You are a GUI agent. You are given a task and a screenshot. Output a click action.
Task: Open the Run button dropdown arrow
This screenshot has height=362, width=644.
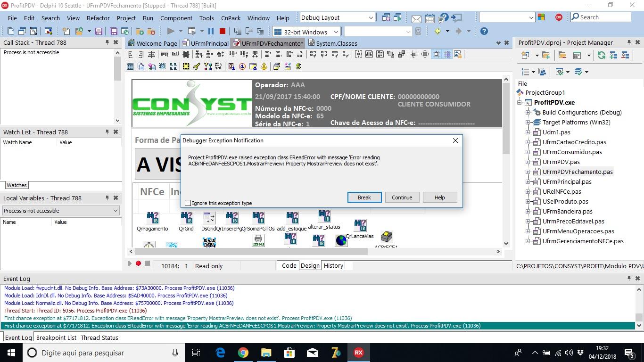pos(181,31)
